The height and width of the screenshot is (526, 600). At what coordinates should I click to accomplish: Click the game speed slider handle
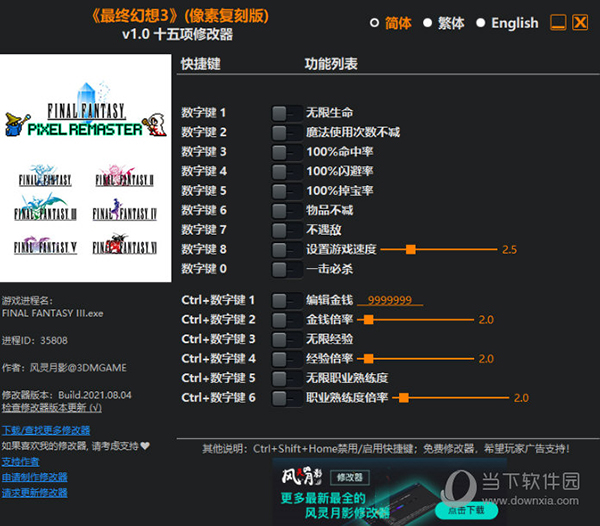[411, 249]
